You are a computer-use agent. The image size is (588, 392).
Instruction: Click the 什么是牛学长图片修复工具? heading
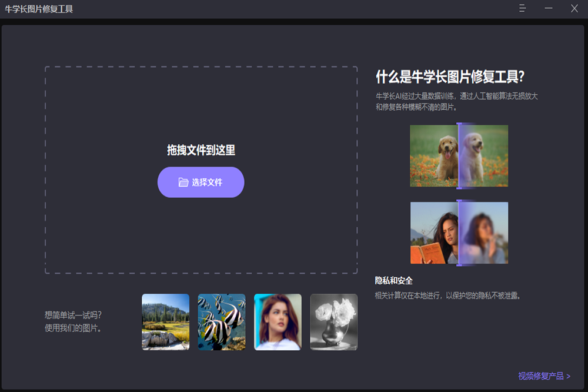[450, 77]
